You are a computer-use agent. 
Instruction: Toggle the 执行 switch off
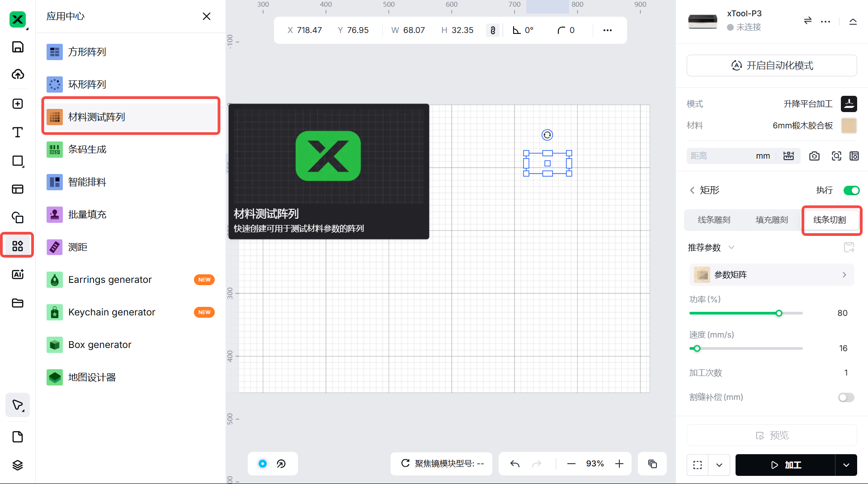pos(851,190)
